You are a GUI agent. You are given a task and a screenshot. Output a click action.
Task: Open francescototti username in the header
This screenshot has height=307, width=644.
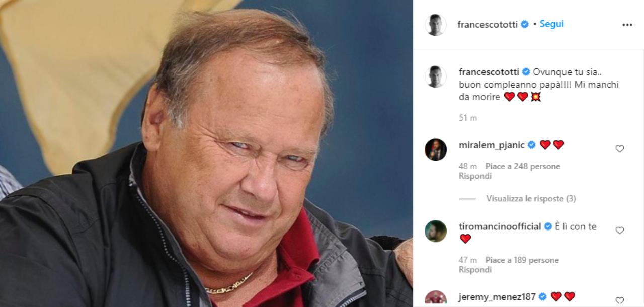[x=488, y=24]
